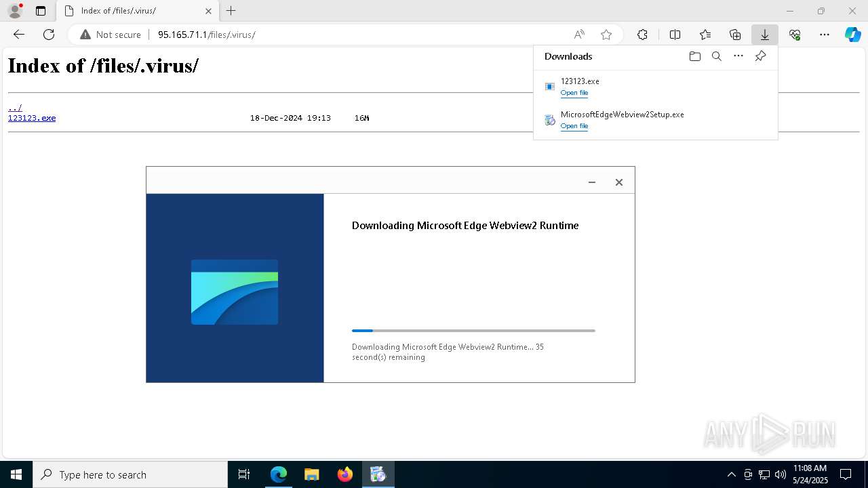The width and height of the screenshot is (868, 488).
Task: Click the 16M file size text
Action: [x=361, y=118]
